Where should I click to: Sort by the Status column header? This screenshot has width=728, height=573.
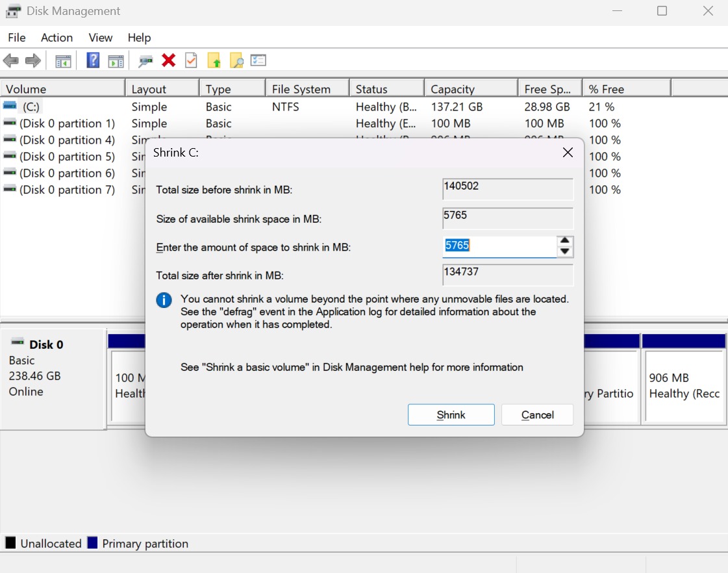[x=387, y=89]
